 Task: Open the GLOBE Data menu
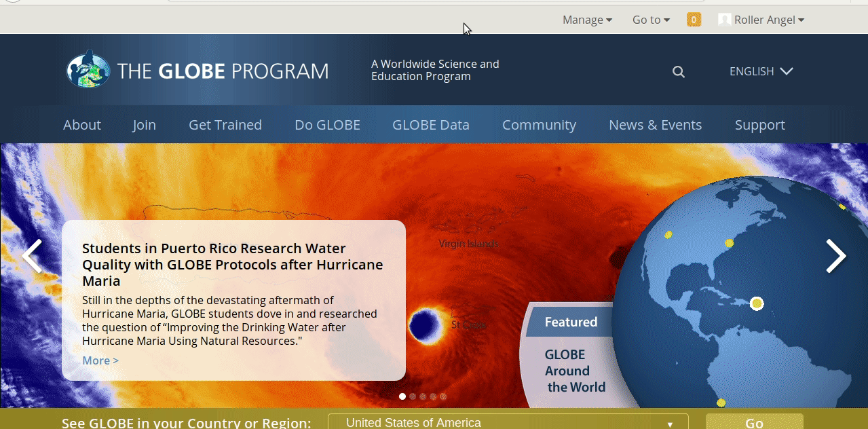pos(431,125)
